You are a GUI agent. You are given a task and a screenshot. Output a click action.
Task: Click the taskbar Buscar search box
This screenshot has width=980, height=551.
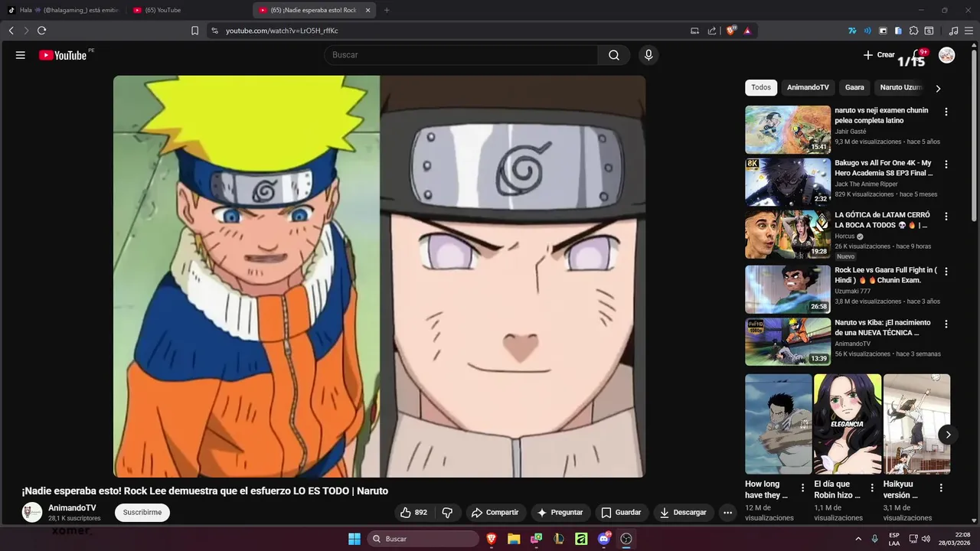click(x=423, y=539)
